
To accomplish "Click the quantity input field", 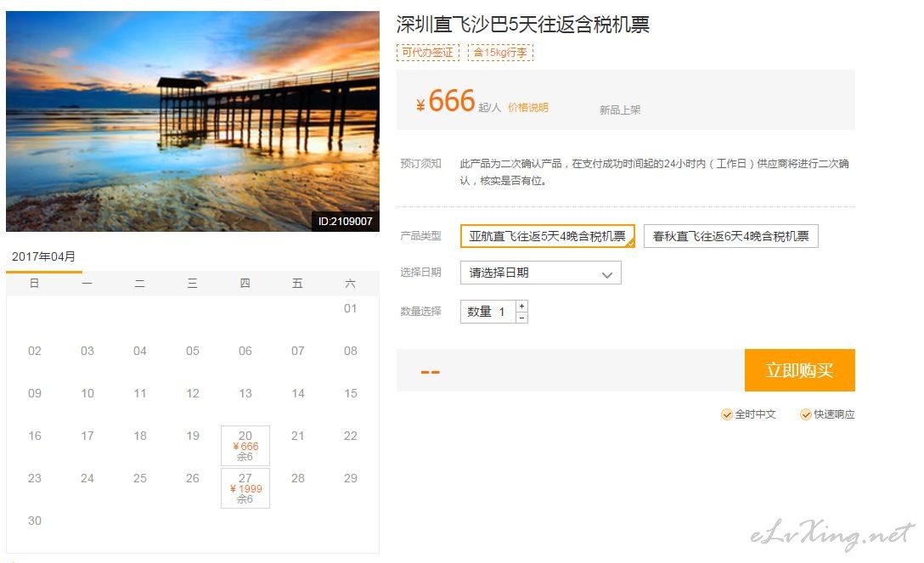I will 488,312.
